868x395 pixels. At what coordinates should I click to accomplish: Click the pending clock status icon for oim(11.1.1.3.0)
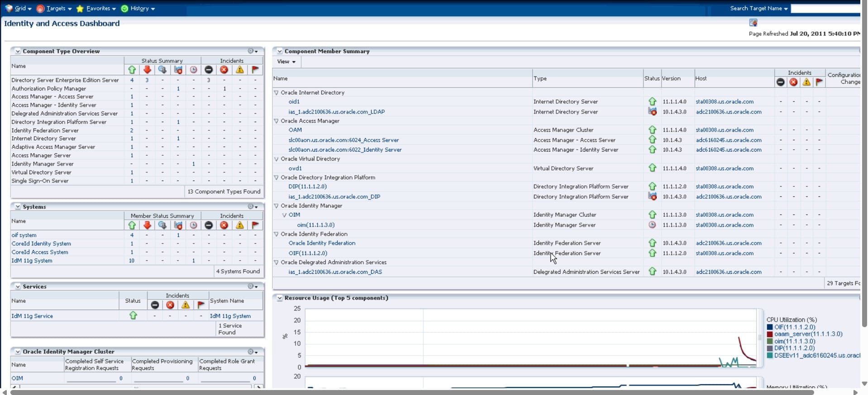click(652, 225)
